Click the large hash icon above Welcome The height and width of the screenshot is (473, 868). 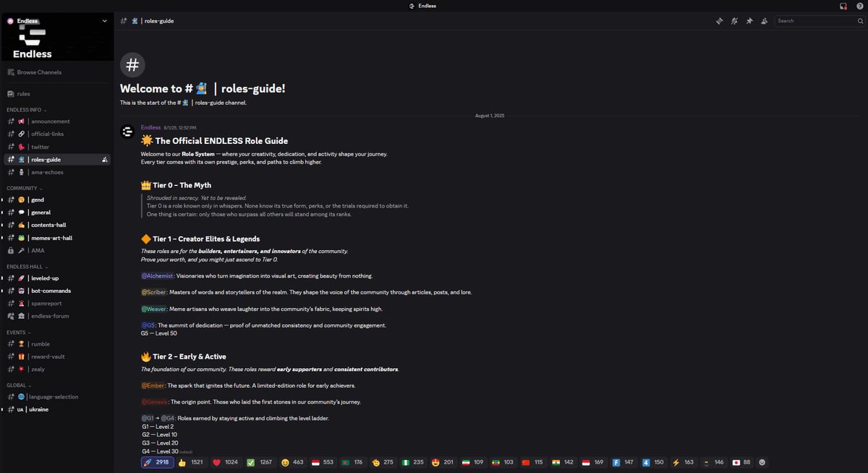[x=132, y=64]
